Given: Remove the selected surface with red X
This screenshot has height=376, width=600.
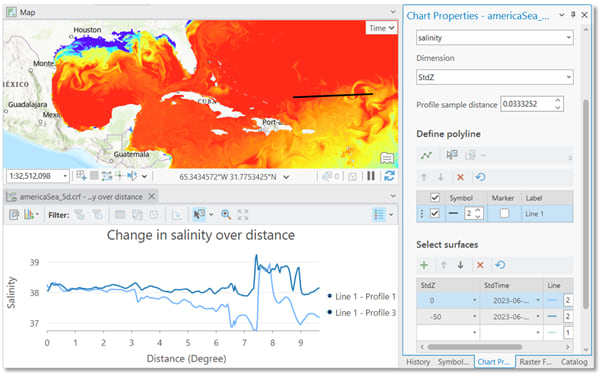Looking at the screenshot, I should click(x=480, y=265).
